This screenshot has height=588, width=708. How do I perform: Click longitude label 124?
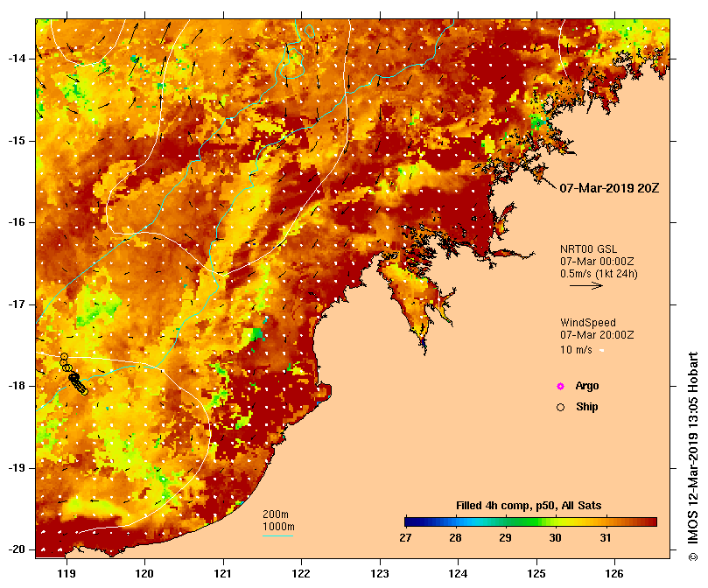(458, 573)
